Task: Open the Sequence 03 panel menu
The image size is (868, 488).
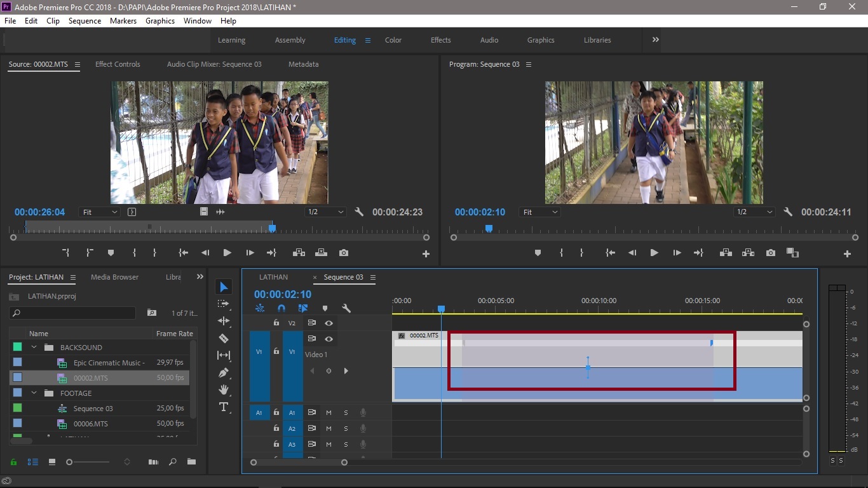Action: [x=374, y=277]
